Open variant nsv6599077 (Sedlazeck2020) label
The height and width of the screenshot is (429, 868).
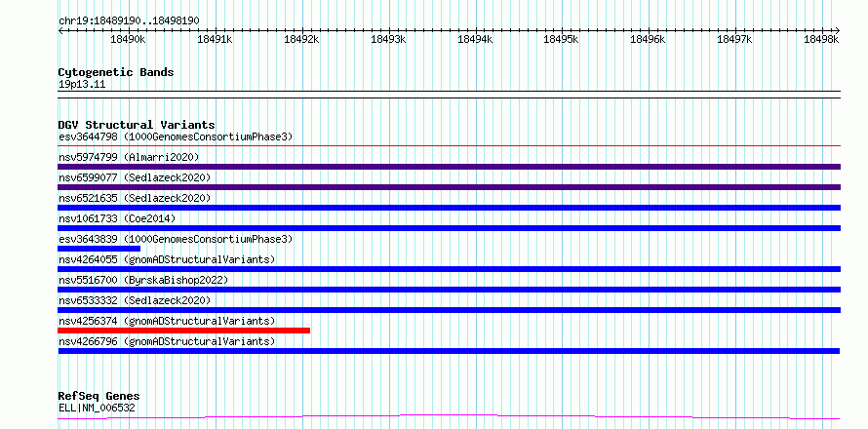pyautogui.click(x=135, y=177)
